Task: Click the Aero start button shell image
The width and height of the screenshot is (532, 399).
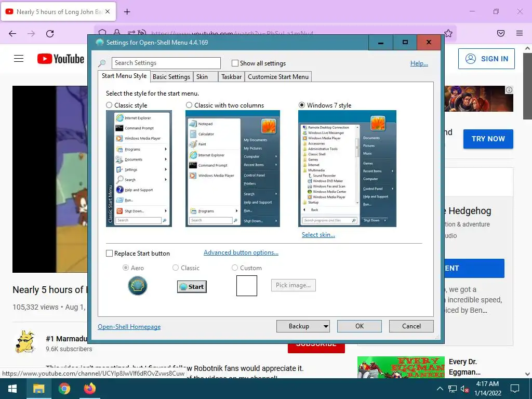Action: click(137, 286)
